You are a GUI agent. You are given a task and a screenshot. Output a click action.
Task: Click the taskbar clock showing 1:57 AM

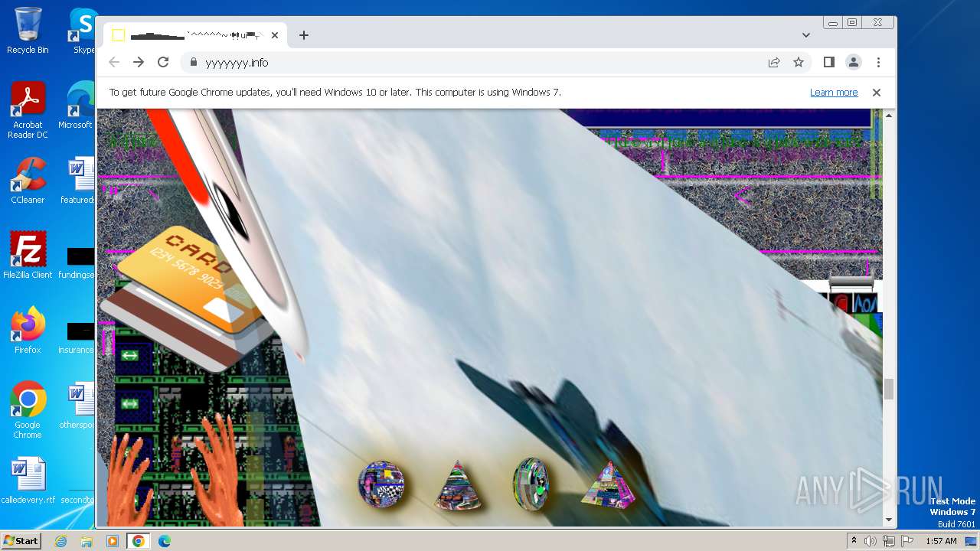pyautogui.click(x=941, y=541)
